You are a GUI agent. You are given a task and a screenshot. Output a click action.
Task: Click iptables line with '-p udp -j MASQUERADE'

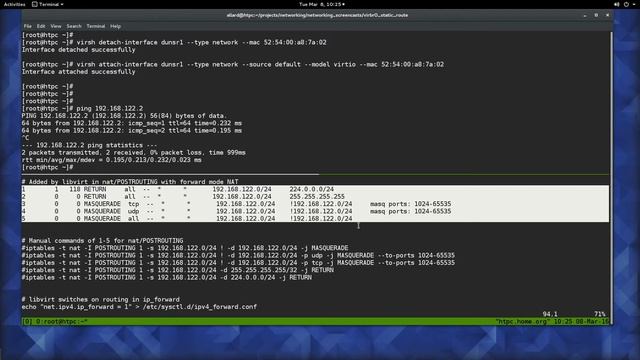pyautogui.click(x=238, y=256)
